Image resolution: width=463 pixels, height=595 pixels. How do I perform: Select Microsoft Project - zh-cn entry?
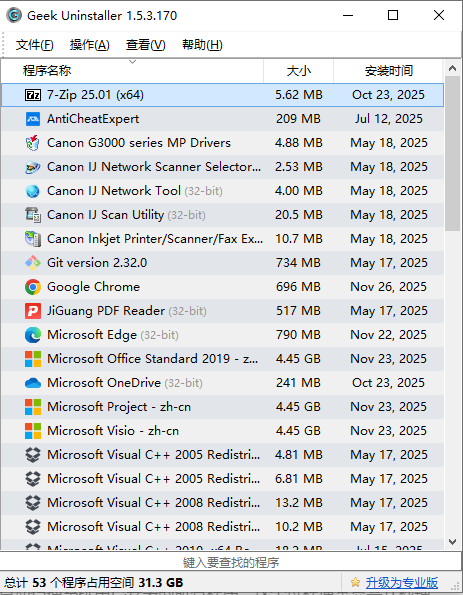tap(222, 407)
